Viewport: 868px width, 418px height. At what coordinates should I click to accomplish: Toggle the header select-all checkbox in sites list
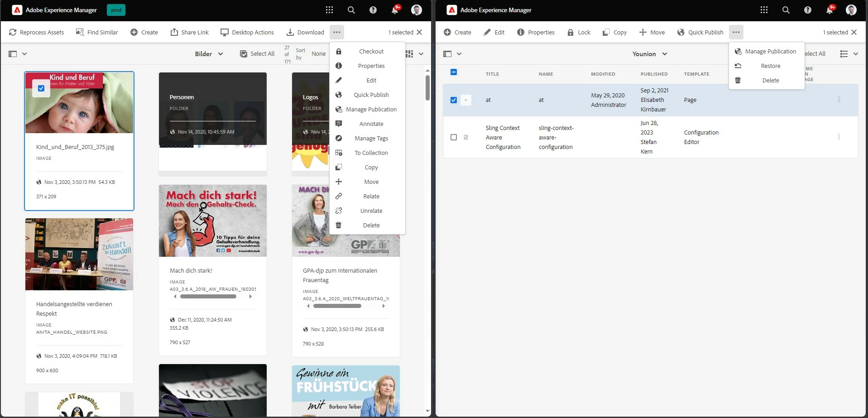click(x=454, y=72)
